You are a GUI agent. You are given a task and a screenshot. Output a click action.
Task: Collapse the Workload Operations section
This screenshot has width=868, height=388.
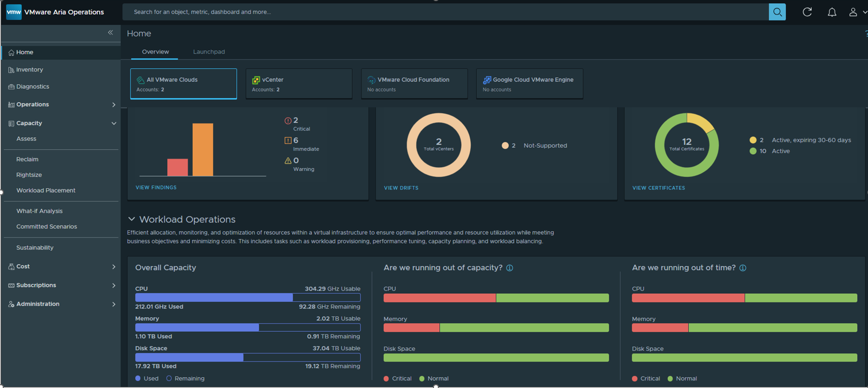[131, 219]
